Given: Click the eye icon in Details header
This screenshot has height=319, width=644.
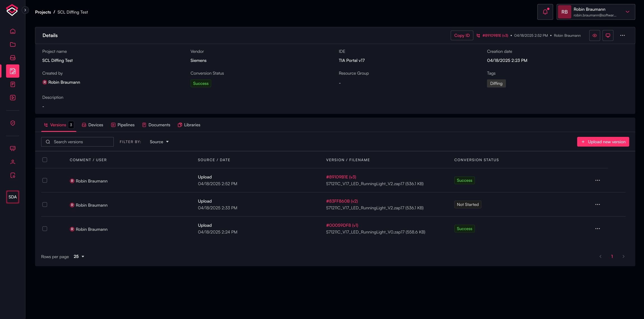Looking at the screenshot, I should pos(595,35).
